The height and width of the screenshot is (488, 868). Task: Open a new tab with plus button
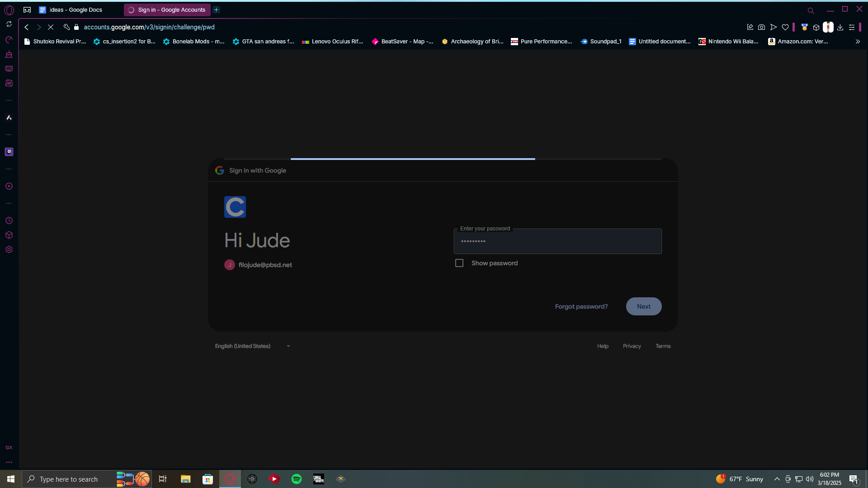tap(217, 10)
